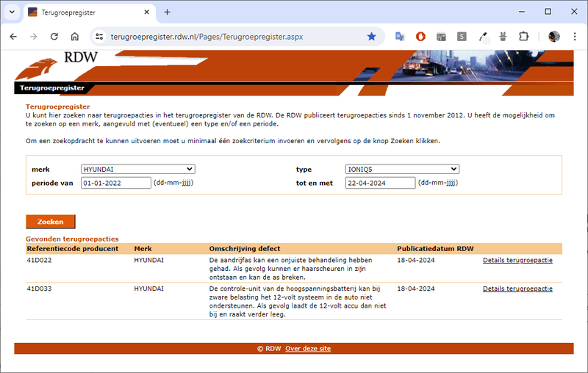
Task: Click the Merk column header
Action: 143,249
